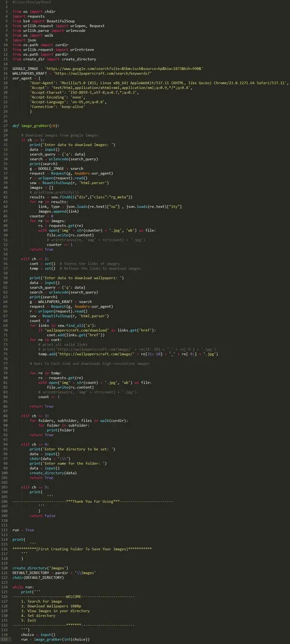This screenshot has width=290, height=644.
Task: Click 'g = WALLPAPERS_KRAFT + search' line
Action: pyautogui.click(x=61, y=302)
